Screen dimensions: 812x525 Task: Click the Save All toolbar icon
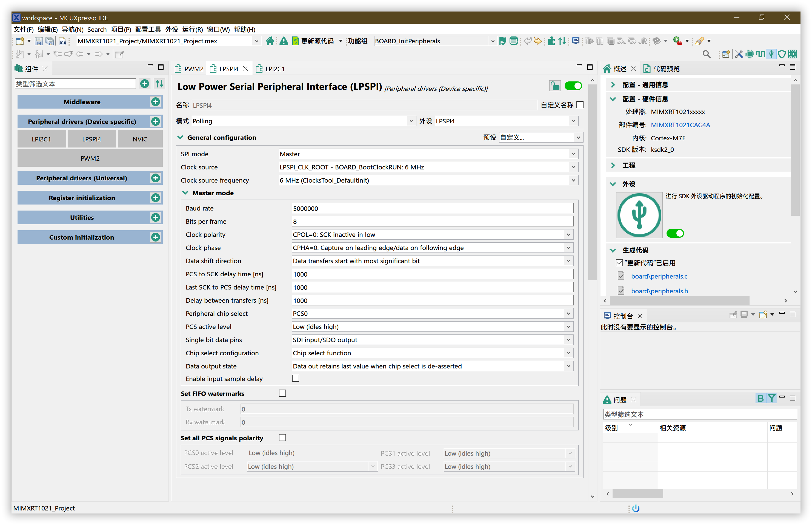point(50,41)
